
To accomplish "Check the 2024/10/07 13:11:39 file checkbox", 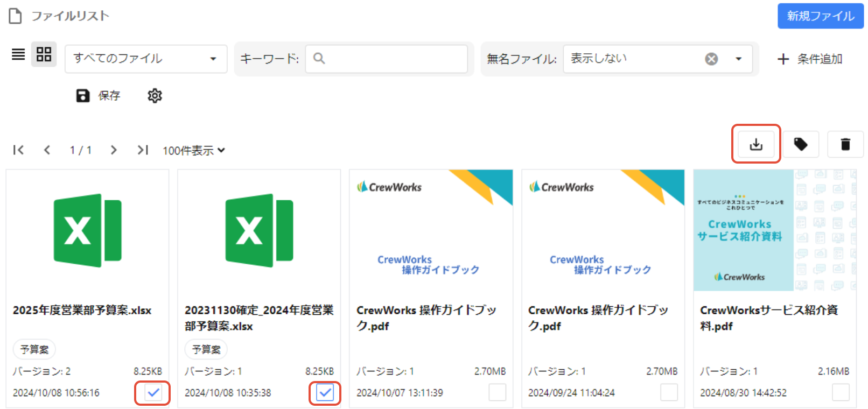I will (497, 392).
